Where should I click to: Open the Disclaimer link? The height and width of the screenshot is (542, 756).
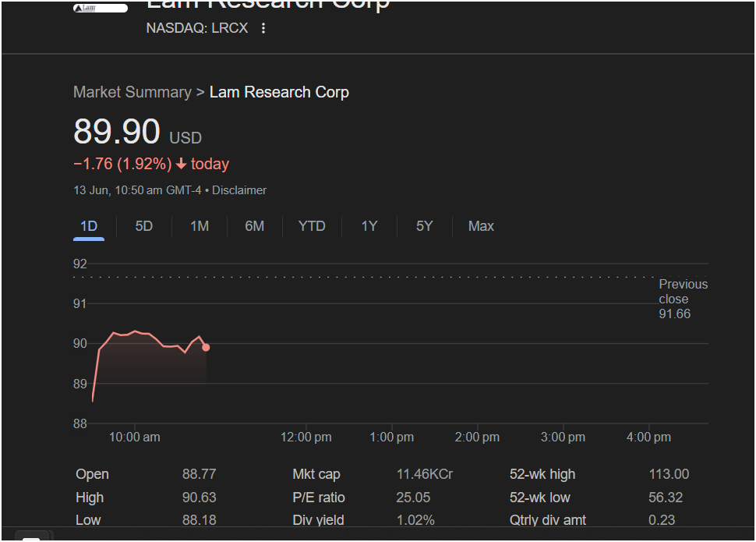(x=239, y=190)
